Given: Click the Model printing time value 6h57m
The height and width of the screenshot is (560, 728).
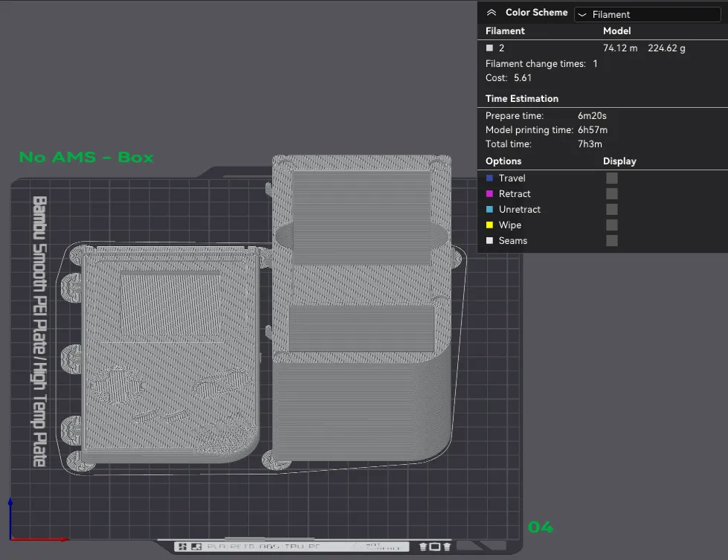Looking at the screenshot, I should coord(593,130).
